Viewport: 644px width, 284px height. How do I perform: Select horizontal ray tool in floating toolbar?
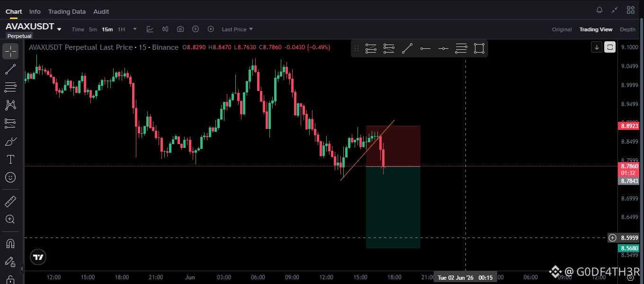(425, 48)
